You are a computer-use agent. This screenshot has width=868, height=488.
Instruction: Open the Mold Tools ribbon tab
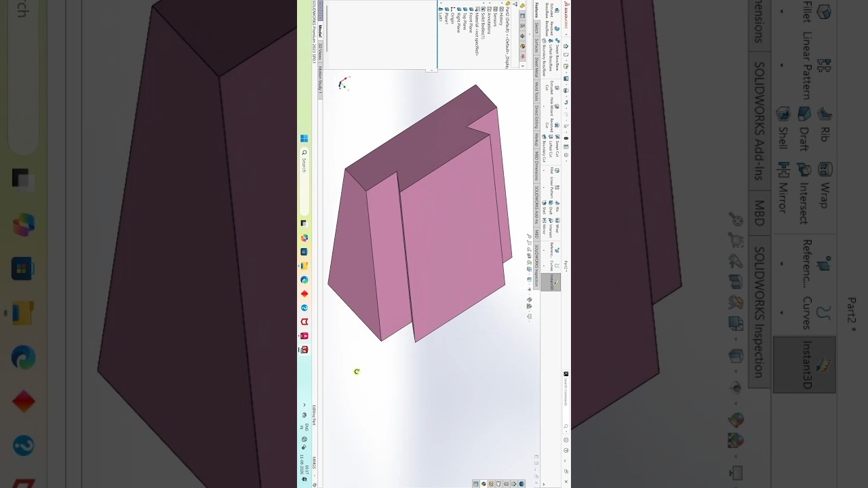tap(536, 91)
